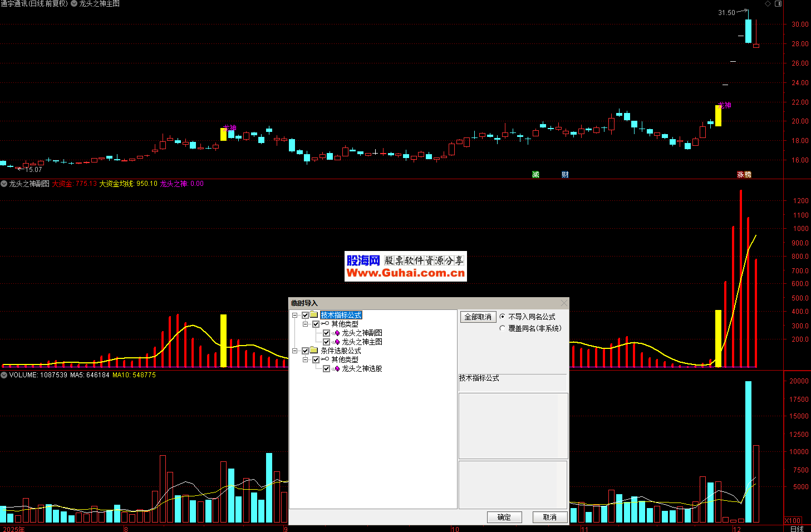The height and width of the screenshot is (532, 811).
Task: Open the 龙头之神主图 indicator dropdown
Action: pyautogui.click(x=74, y=4)
